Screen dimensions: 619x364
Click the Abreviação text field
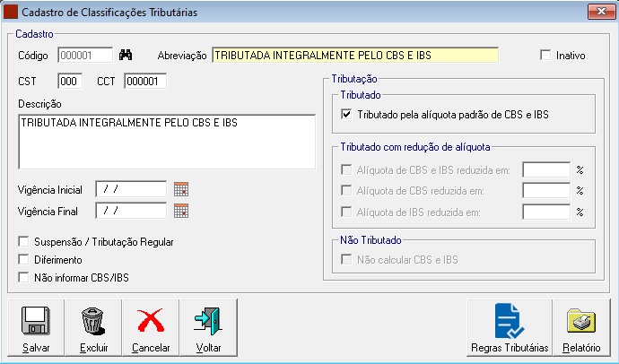click(354, 56)
